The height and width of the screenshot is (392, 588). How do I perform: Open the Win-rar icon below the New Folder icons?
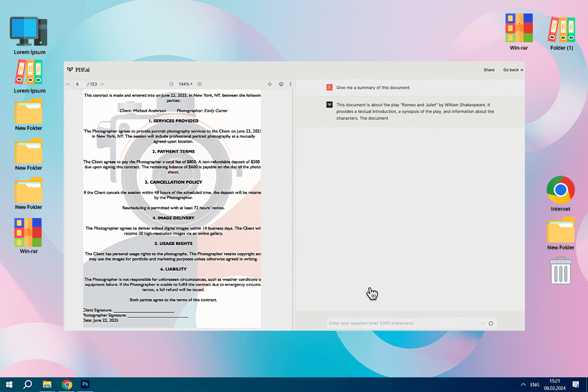(x=29, y=236)
